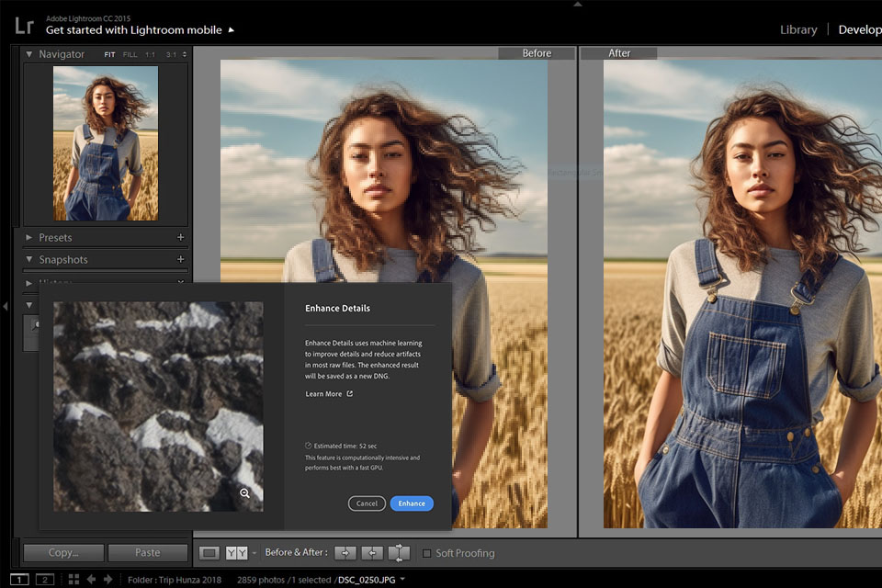882x588 pixels.
Task: Enable the Soft Proofing checkbox
Action: 426,554
